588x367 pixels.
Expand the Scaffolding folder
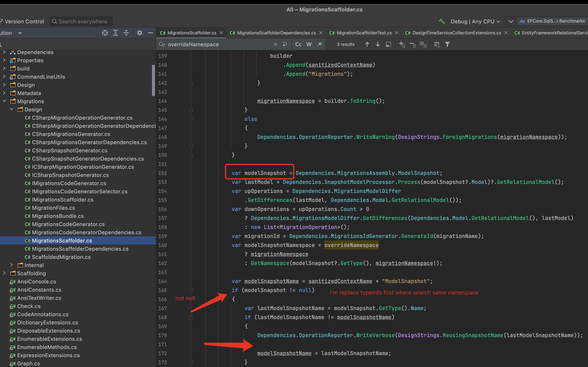(4, 273)
